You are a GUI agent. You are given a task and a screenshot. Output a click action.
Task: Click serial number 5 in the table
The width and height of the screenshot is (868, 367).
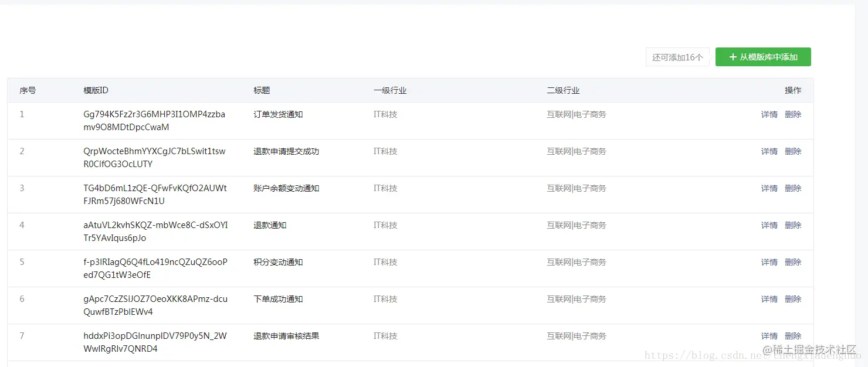[22, 262]
